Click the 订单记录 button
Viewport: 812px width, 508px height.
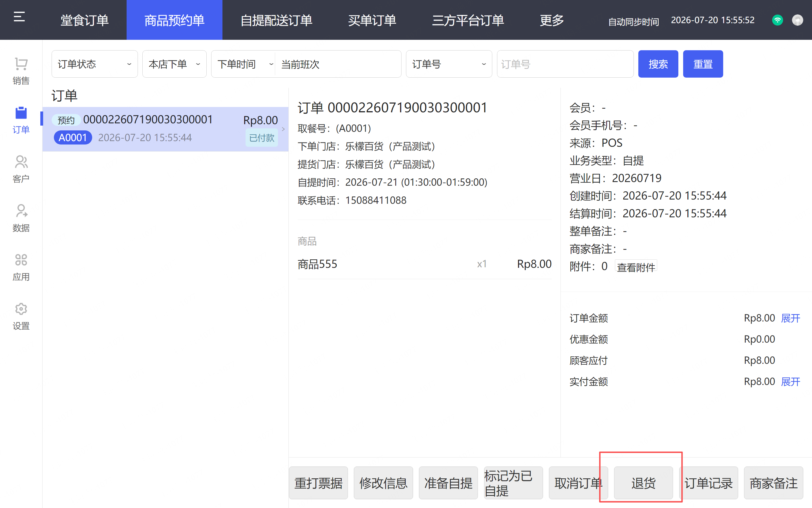(x=708, y=483)
